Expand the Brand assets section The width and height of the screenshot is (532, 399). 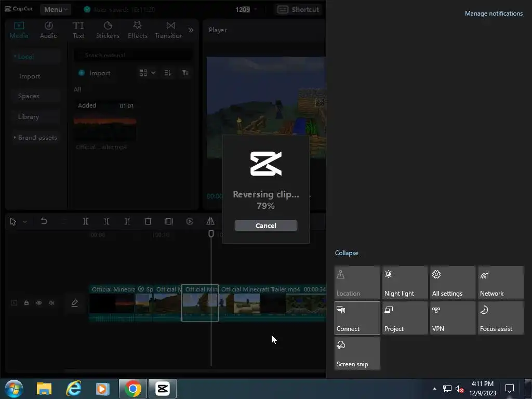(x=35, y=137)
